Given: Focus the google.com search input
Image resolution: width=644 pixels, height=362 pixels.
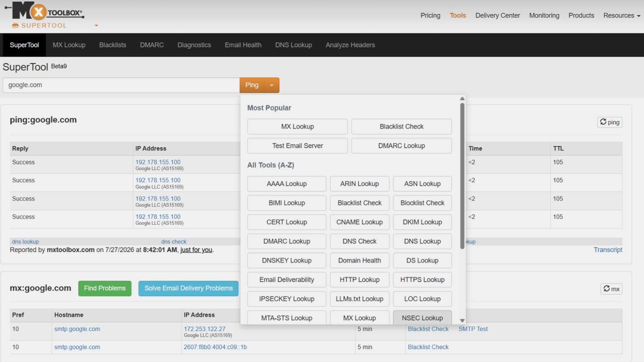Looking at the screenshot, I should (x=121, y=85).
